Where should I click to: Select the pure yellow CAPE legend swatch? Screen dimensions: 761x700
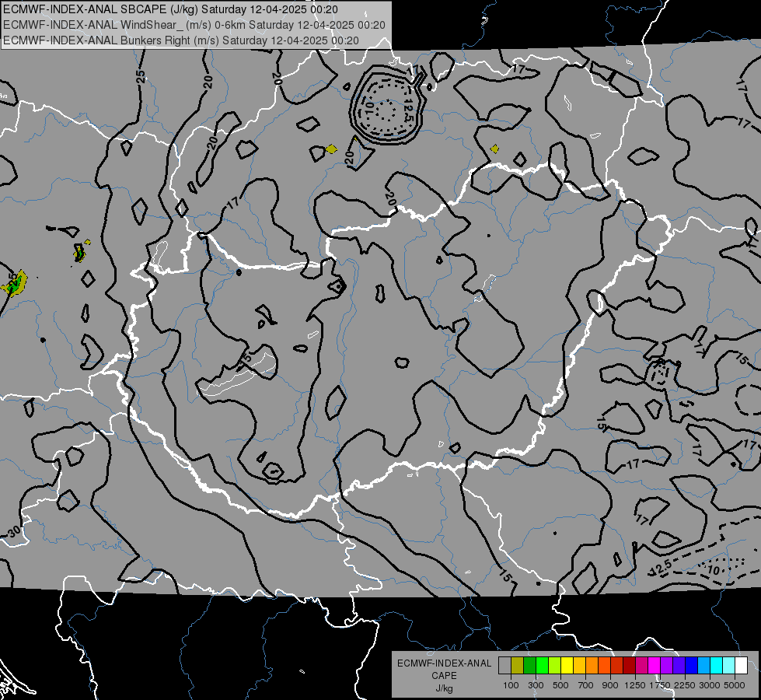pos(567,665)
